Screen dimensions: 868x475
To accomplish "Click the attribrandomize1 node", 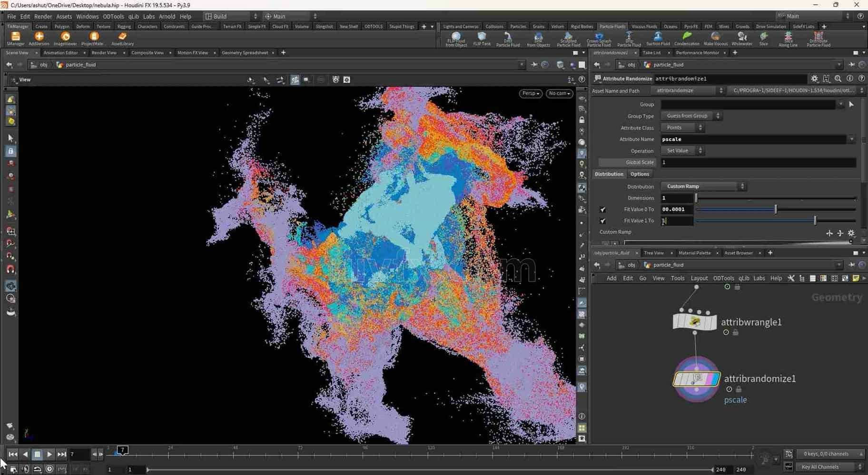I will pyautogui.click(x=697, y=379).
